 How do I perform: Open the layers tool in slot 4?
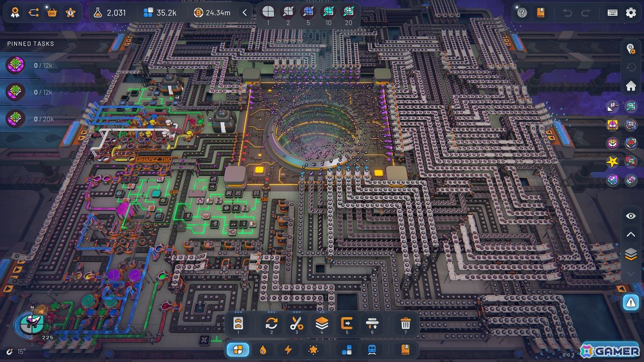tap(322, 323)
